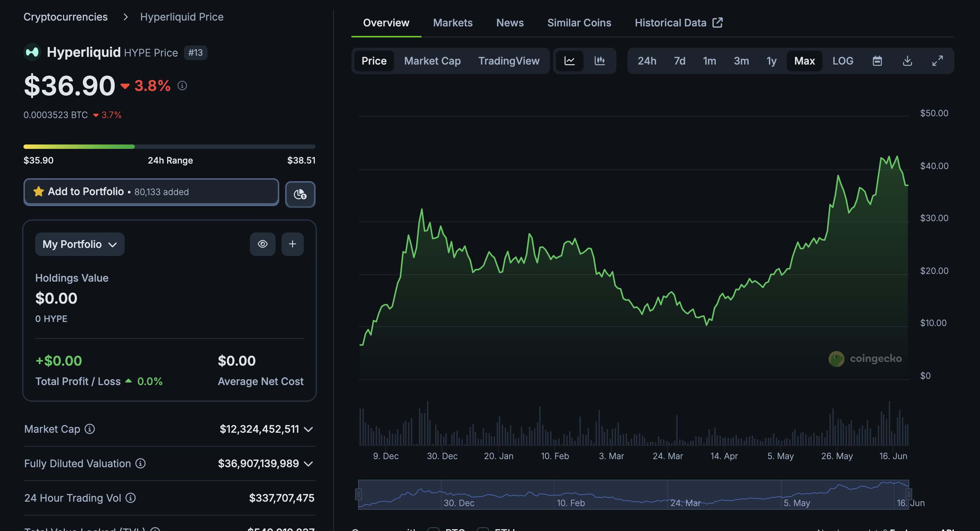
Task: Click the portfolio pie chart icon button
Action: pyautogui.click(x=300, y=194)
